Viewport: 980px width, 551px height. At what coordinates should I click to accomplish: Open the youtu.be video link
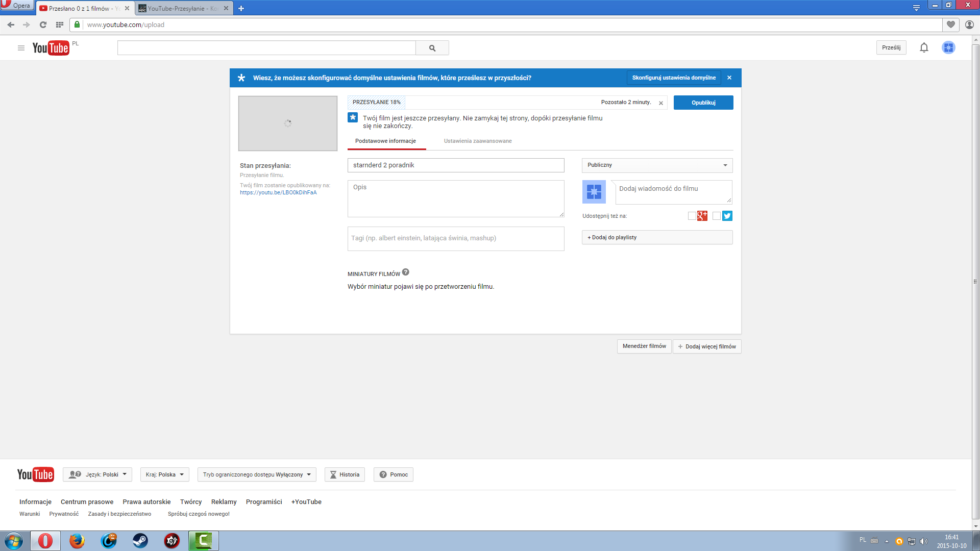coord(278,193)
